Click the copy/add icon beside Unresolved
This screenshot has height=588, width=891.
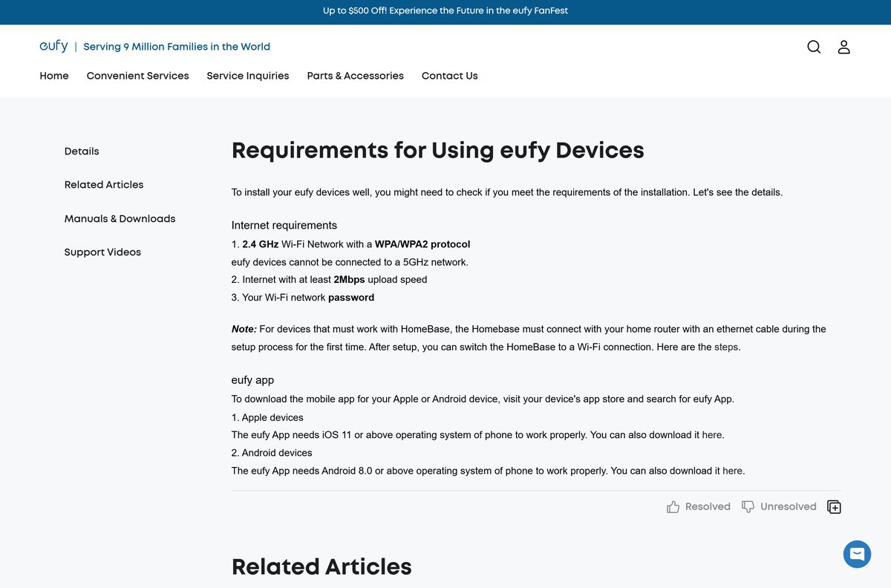coord(834,506)
